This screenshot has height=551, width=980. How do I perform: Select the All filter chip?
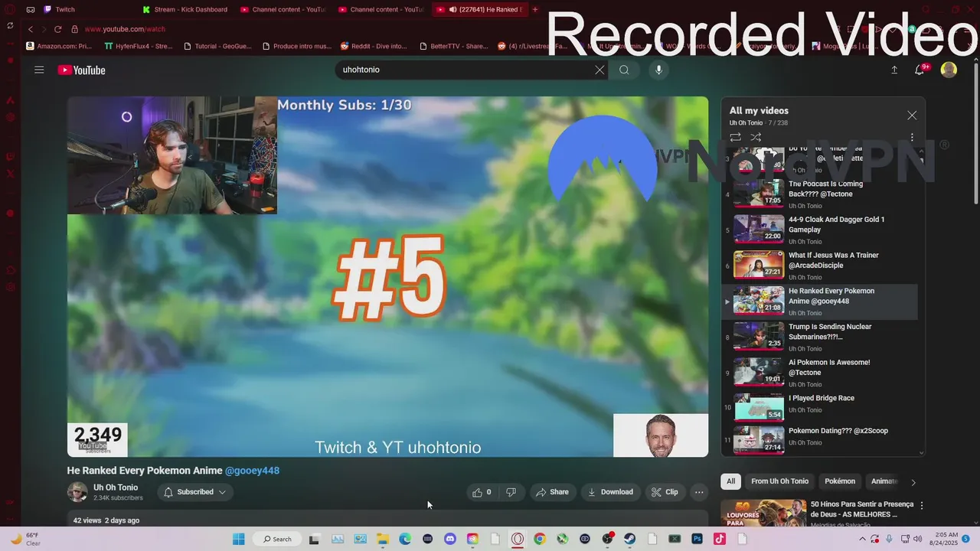730,481
